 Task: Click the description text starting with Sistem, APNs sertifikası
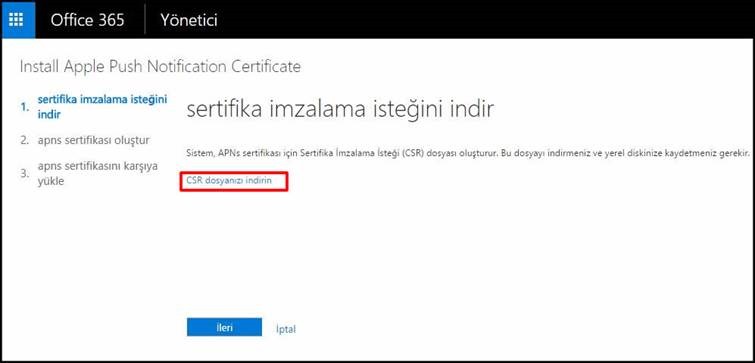[468, 153]
